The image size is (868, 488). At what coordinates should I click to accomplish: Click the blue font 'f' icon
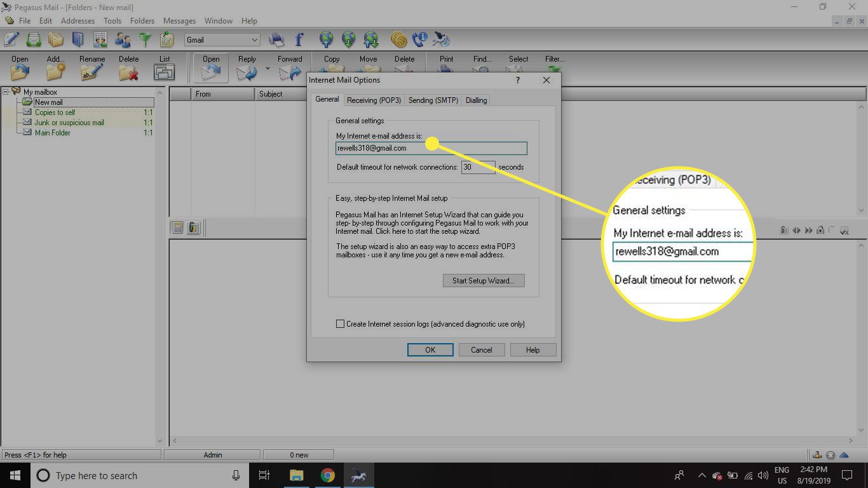pos(299,39)
